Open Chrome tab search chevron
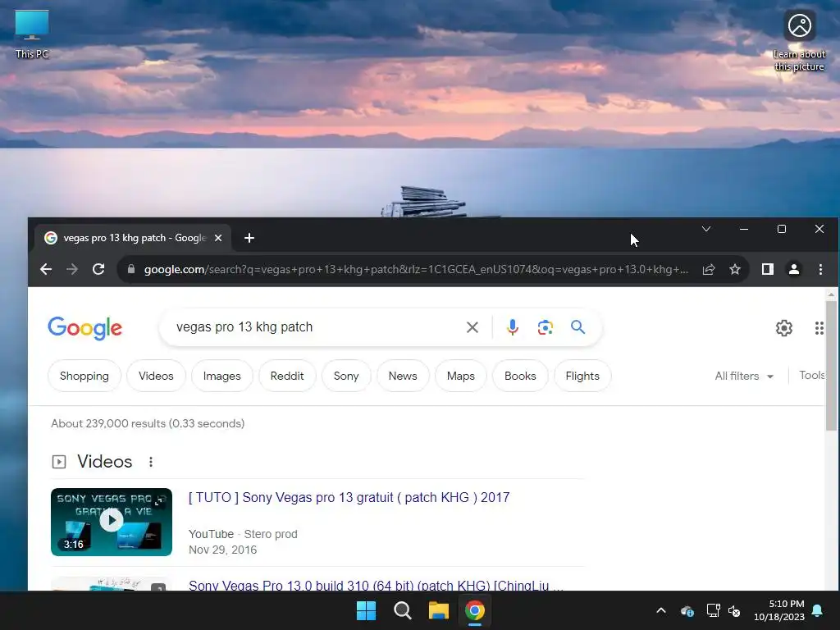840x630 pixels. click(x=706, y=230)
